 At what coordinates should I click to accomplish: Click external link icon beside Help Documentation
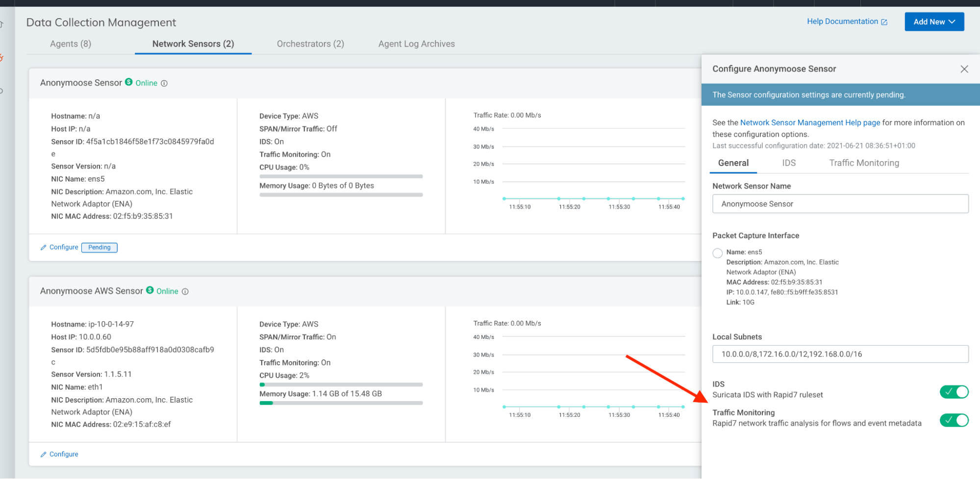pyautogui.click(x=884, y=22)
